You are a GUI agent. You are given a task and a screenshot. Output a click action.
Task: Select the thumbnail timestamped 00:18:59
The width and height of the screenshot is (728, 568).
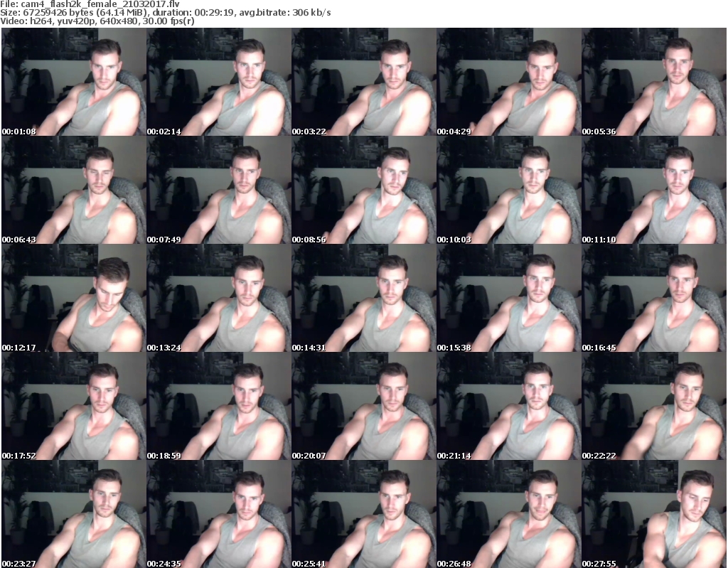(x=219, y=407)
